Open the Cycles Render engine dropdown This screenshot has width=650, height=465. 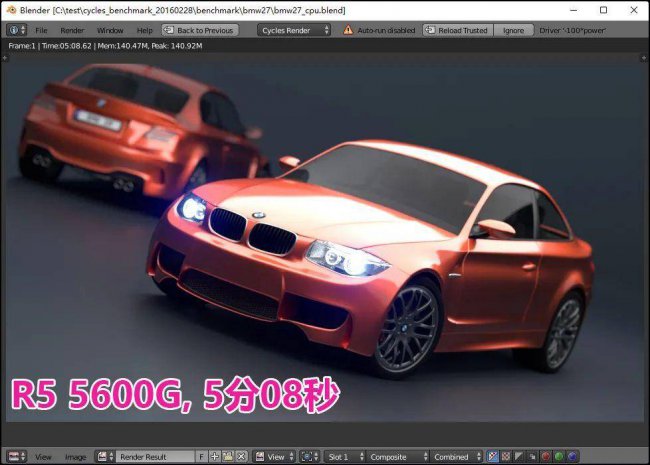[293, 30]
